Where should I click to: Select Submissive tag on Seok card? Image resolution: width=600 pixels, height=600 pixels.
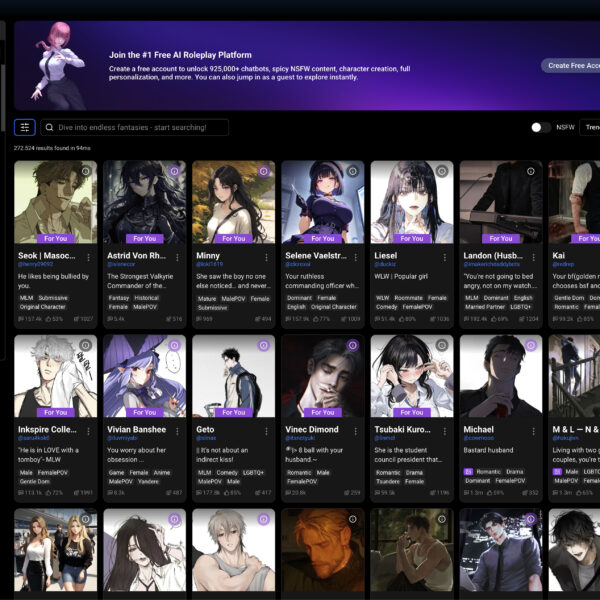53,298
